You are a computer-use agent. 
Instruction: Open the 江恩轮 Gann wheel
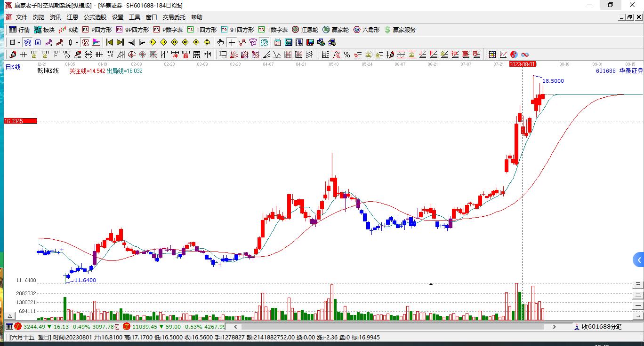pos(305,30)
